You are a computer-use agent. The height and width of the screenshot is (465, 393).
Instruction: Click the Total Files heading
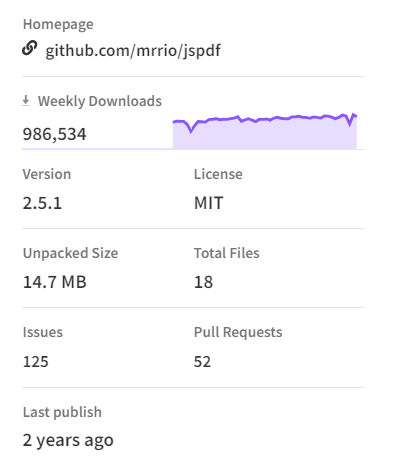point(227,253)
